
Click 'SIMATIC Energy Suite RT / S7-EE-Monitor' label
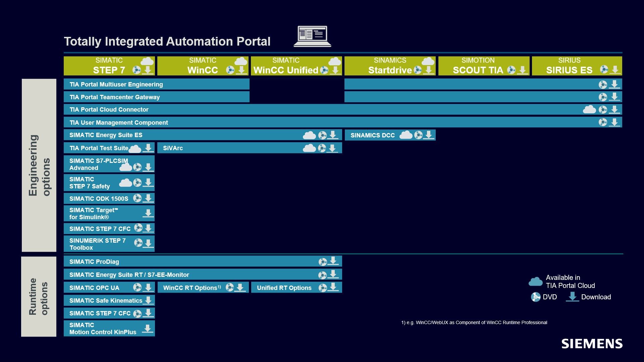click(129, 275)
